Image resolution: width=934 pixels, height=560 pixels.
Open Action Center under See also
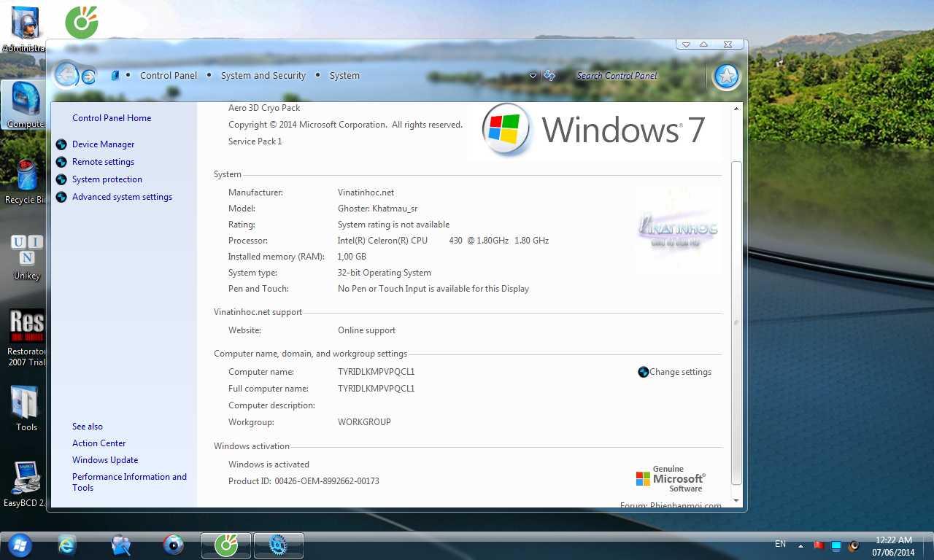[99, 443]
